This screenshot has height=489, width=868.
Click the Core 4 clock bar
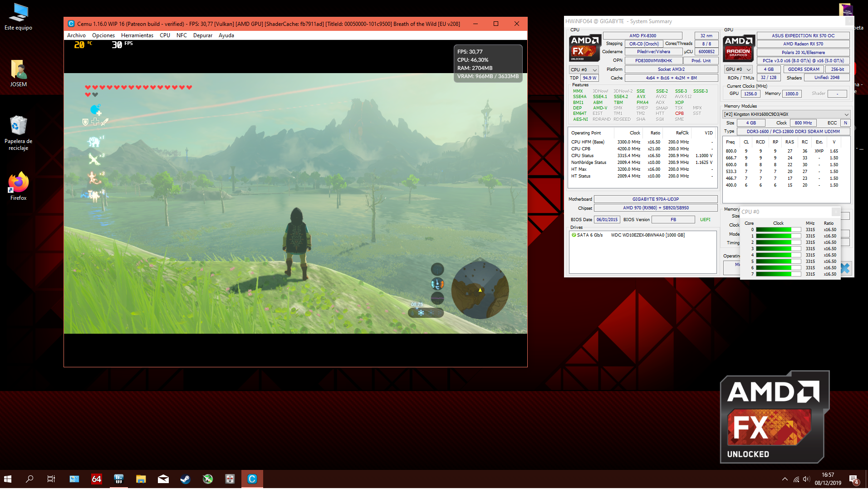point(778,255)
